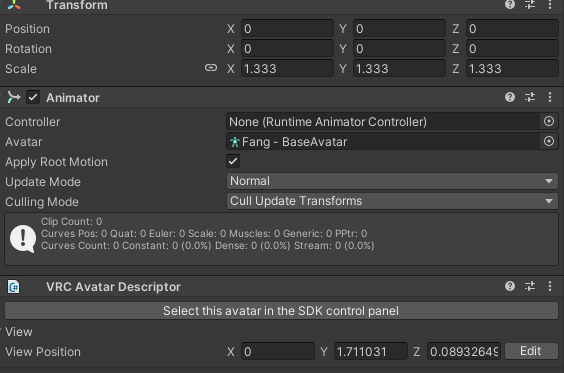564x373 pixels.
Task: Click Rotation Z input field
Action: pos(512,49)
